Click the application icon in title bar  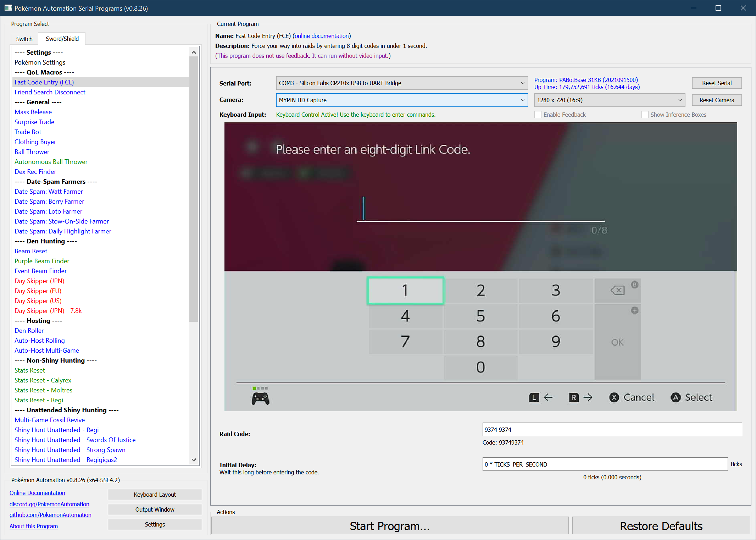[8, 8]
